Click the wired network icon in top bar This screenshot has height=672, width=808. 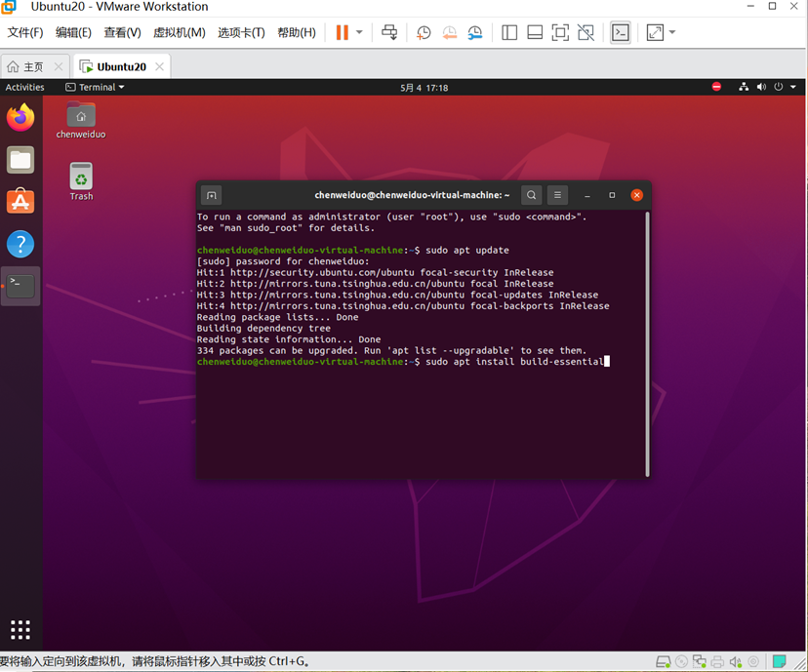tap(743, 87)
